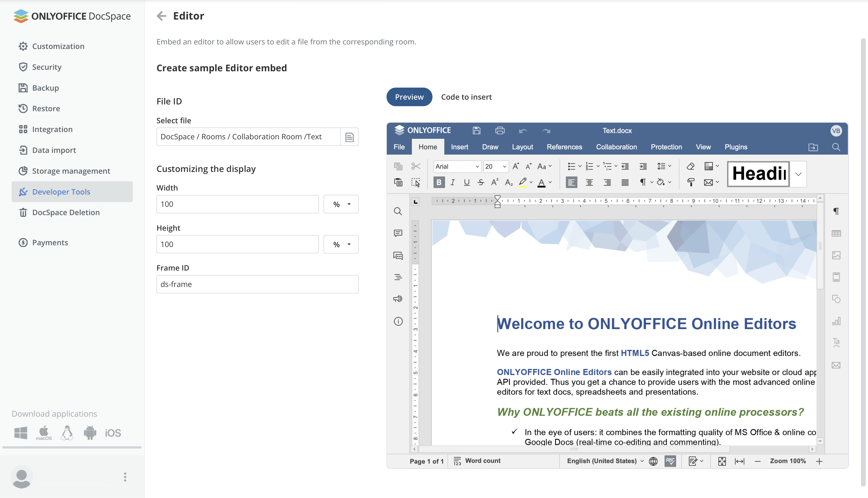Image resolution: width=868 pixels, height=498 pixels.
Task: Open the file selector icon beside Select file
Action: click(349, 137)
